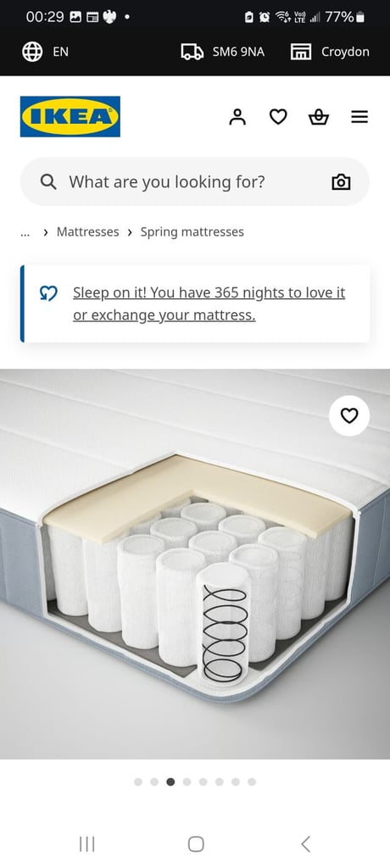This screenshot has height=868, width=390.
Task: Save mattress with heart button on image
Action: click(349, 415)
